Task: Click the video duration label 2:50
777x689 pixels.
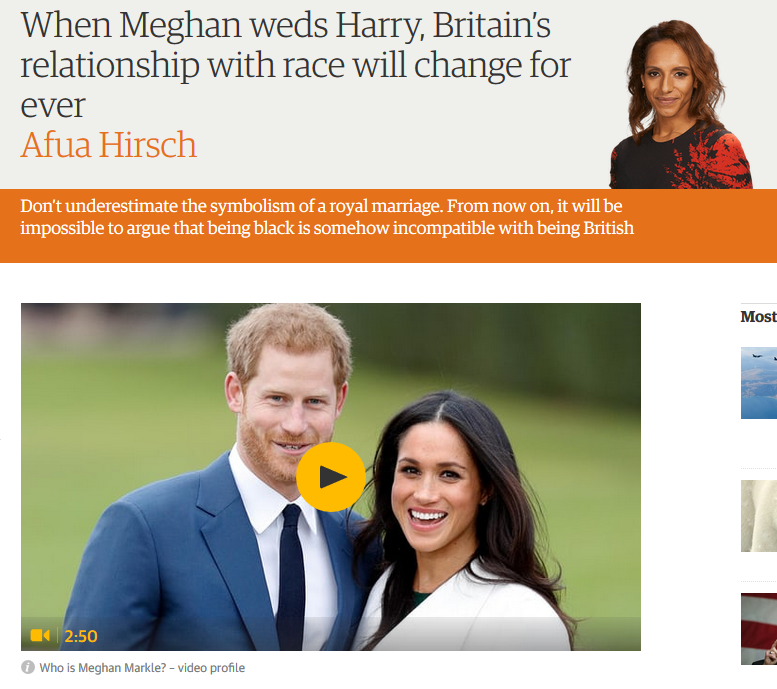Action: pos(81,636)
